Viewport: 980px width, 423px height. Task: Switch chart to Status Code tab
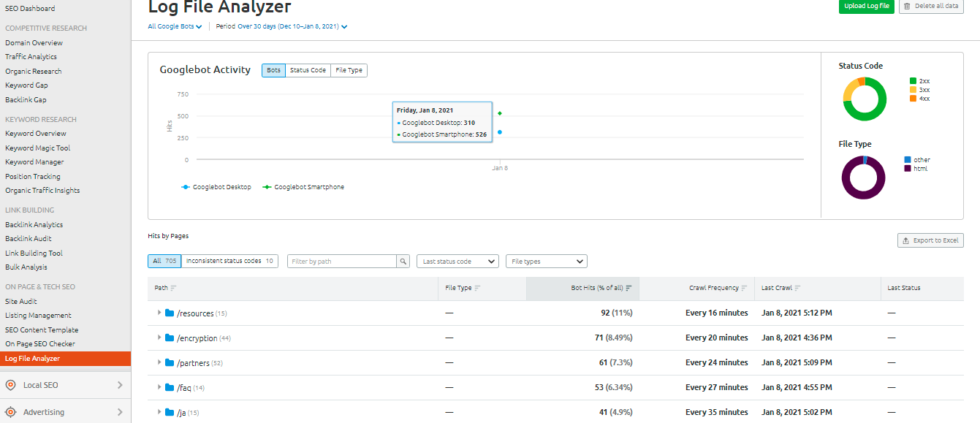point(308,70)
